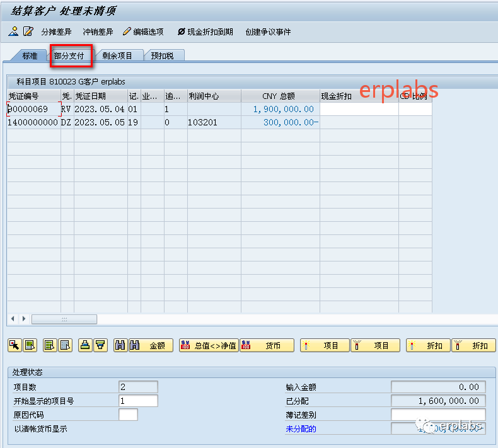Screen dimensions: 498x448
Task: Click the 现金折扣 column header
Action: (359, 96)
